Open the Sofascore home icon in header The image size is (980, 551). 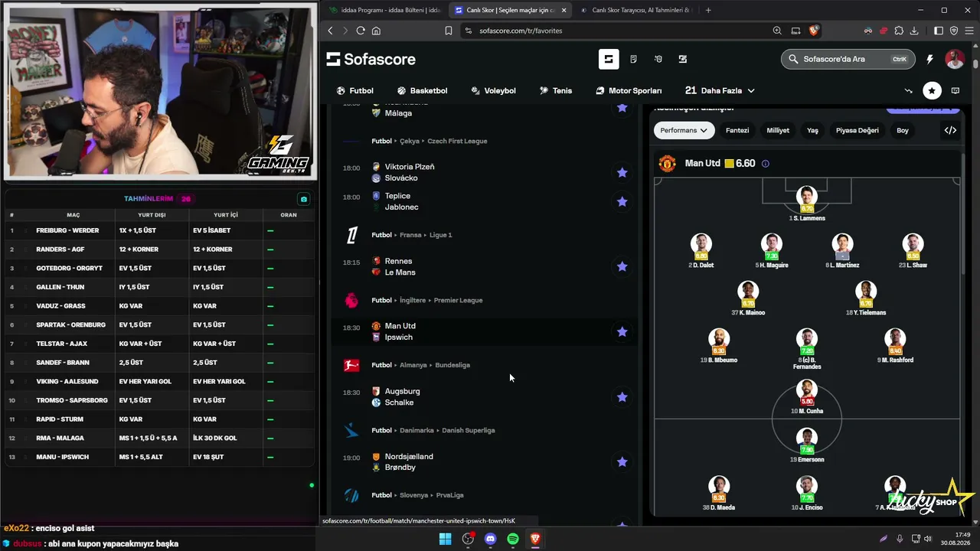[609, 59]
